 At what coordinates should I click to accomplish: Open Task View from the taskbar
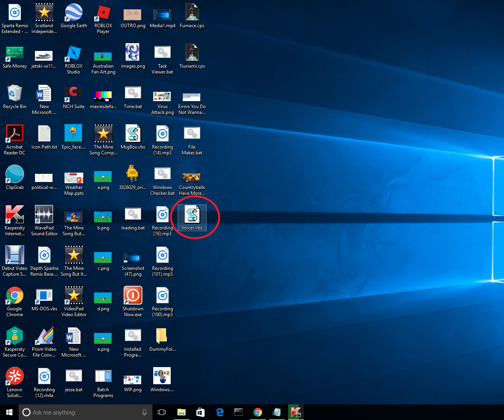162,412
